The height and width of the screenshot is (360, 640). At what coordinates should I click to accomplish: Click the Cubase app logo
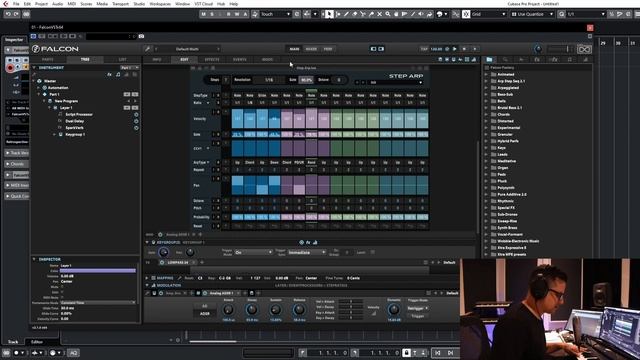tap(5, 4)
